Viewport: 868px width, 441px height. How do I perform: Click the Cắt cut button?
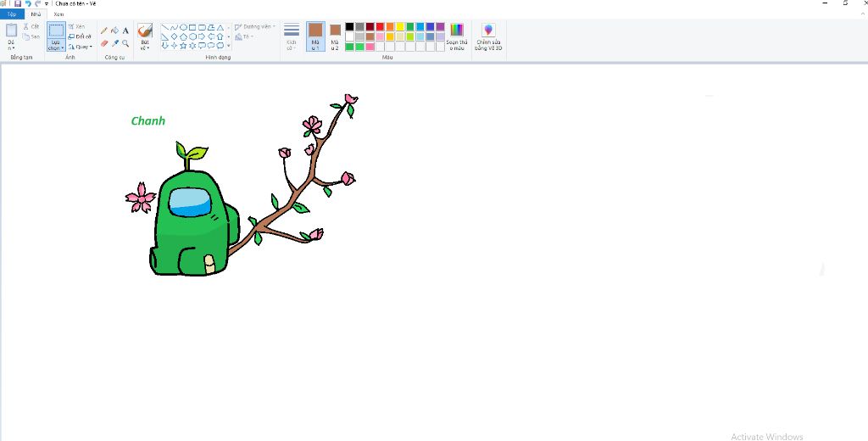[x=31, y=26]
